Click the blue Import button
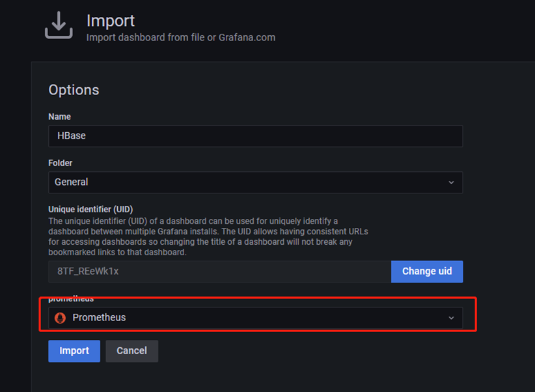The height and width of the screenshot is (392, 535). click(74, 351)
